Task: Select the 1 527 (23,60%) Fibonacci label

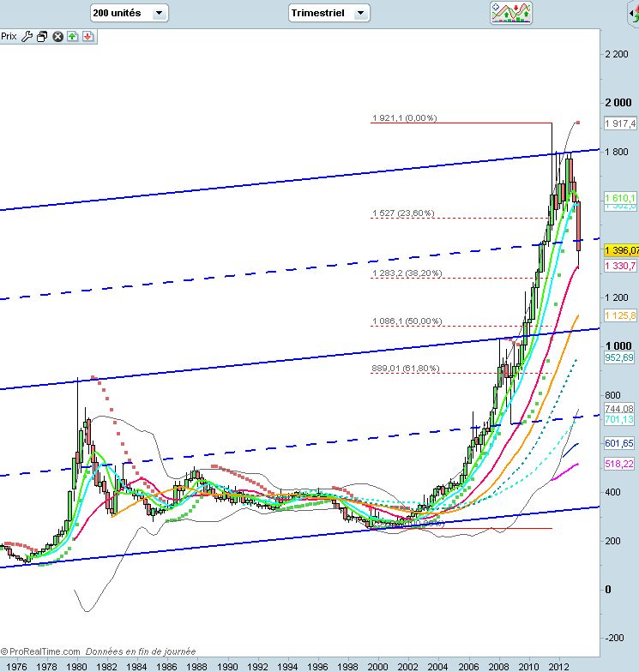Action: [403, 213]
